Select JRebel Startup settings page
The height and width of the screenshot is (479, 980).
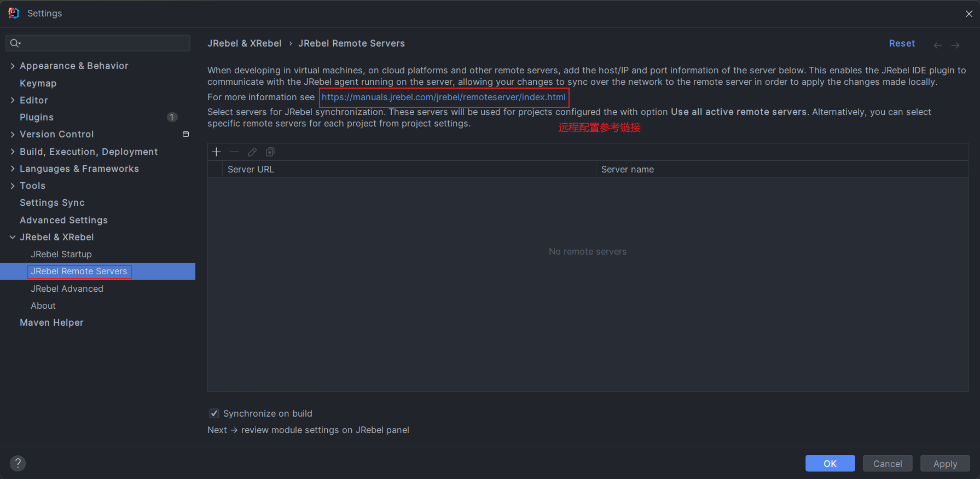pyautogui.click(x=61, y=254)
